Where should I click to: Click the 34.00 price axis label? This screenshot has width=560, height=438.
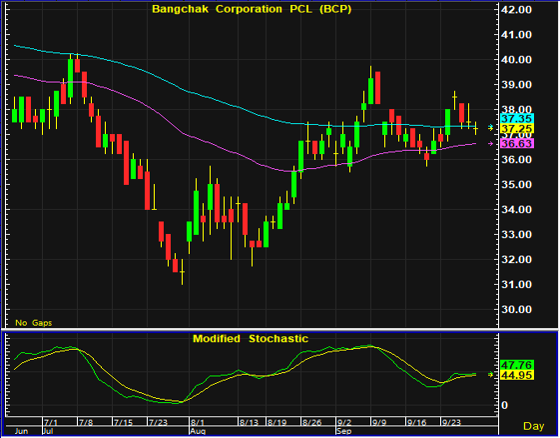516,210
